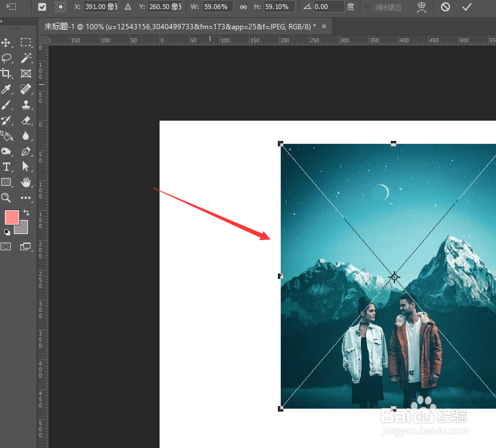
Task: Select the Paint Bucket tool
Action: [7, 136]
